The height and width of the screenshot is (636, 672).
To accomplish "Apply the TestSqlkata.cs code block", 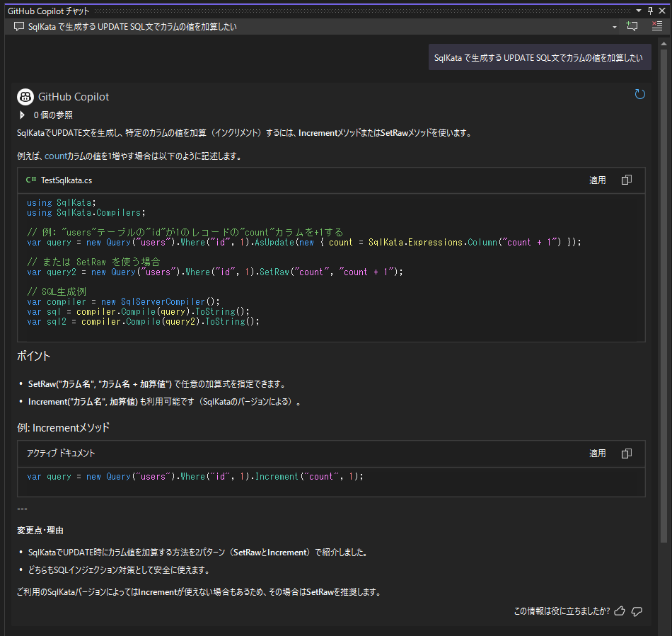I will click(x=598, y=180).
